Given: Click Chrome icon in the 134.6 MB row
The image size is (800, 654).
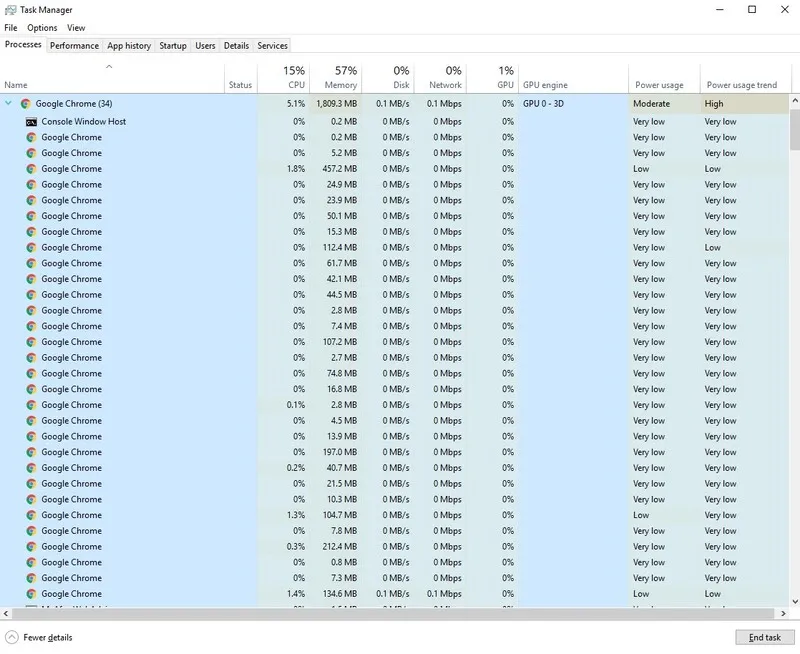Looking at the screenshot, I should 31,594.
